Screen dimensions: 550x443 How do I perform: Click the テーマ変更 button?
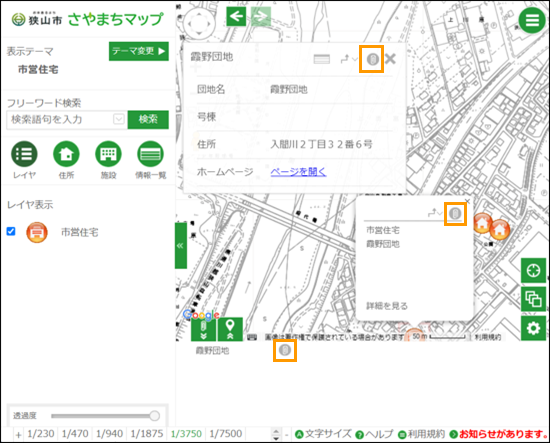[x=139, y=51]
